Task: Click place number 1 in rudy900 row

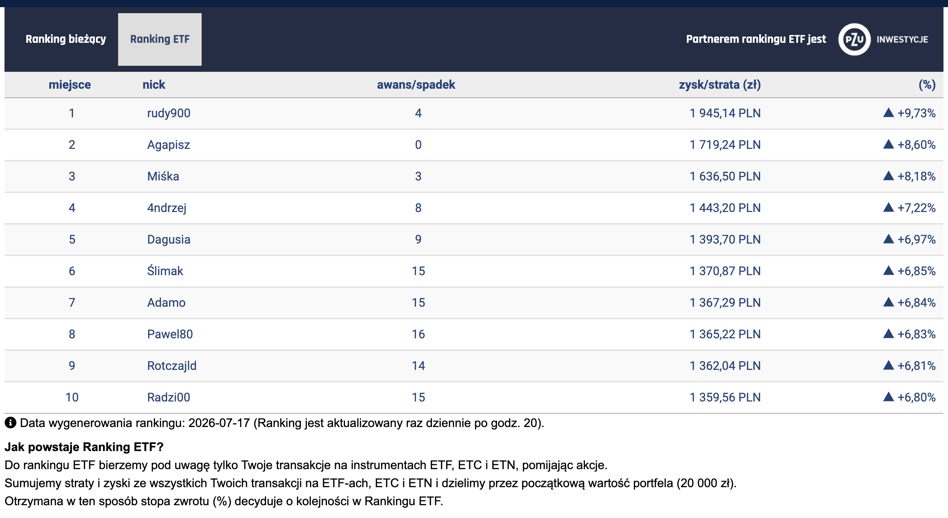Action: click(x=71, y=113)
